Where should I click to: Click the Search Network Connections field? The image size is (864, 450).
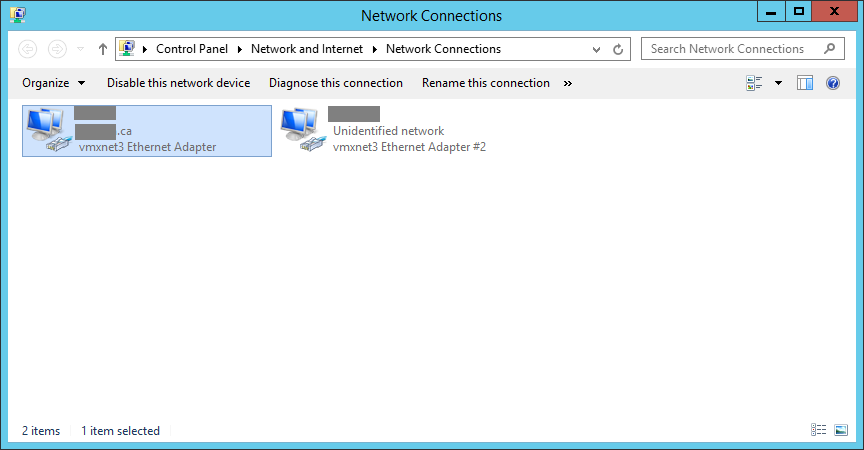point(735,49)
